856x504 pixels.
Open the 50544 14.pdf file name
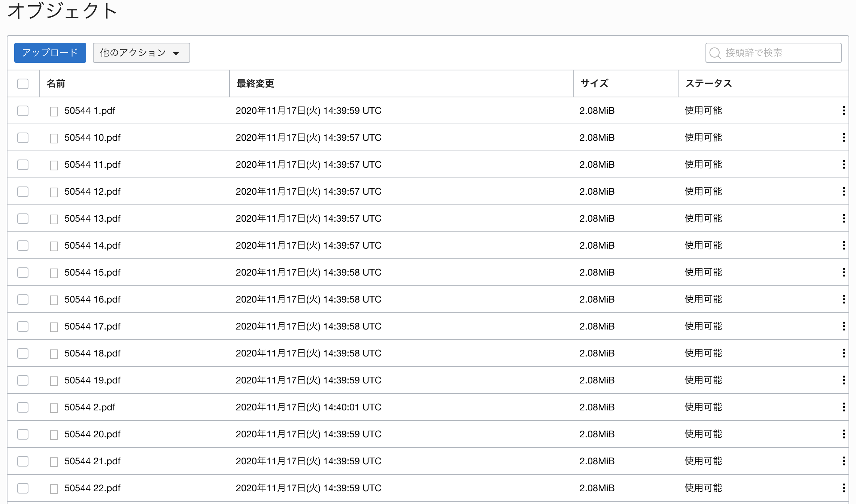tap(92, 245)
